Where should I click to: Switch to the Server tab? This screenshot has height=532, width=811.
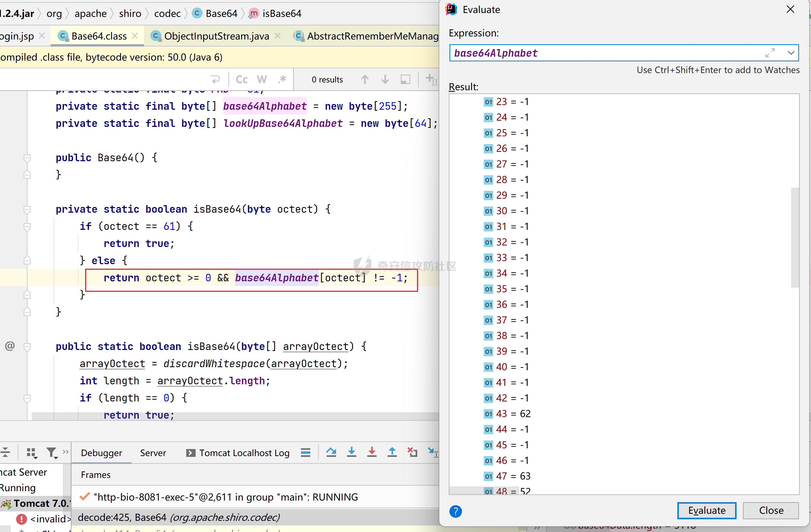click(153, 453)
